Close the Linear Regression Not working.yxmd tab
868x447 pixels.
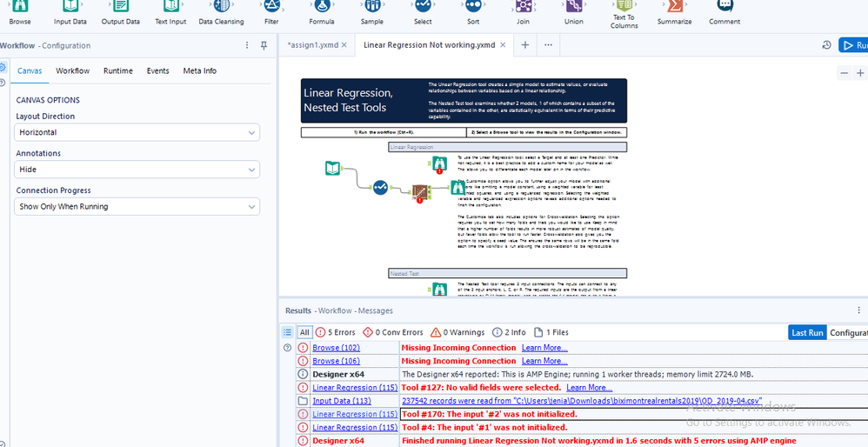click(503, 45)
